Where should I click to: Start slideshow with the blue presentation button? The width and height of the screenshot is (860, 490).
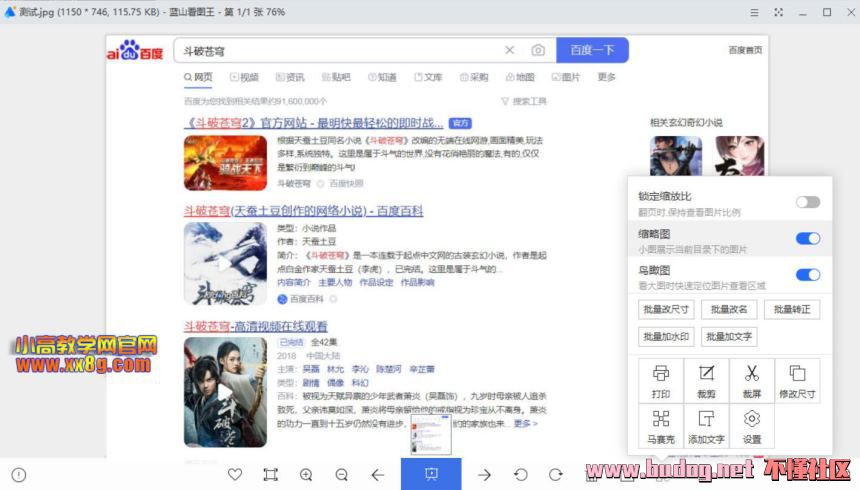click(x=431, y=474)
